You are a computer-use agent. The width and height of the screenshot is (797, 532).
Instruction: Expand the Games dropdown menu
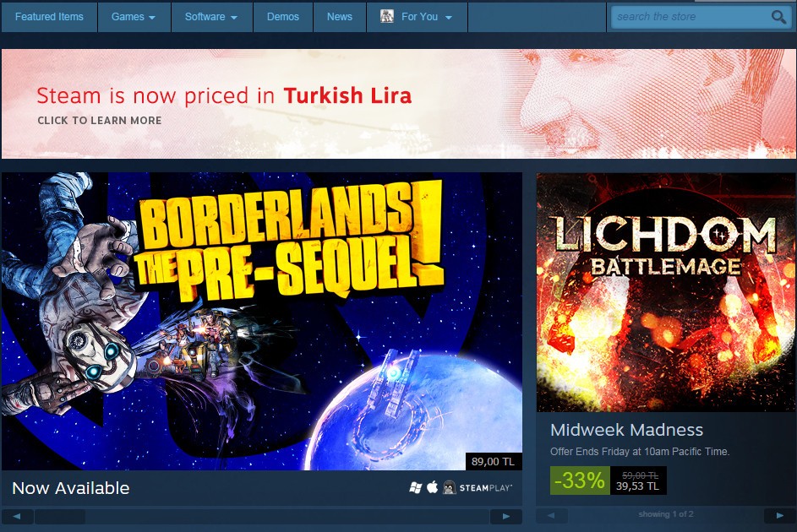(x=134, y=17)
